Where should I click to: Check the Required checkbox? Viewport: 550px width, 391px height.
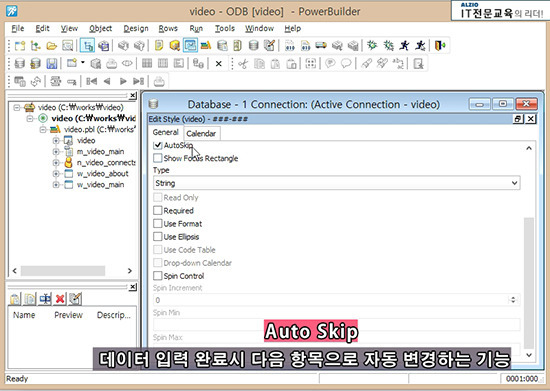pos(157,210)
